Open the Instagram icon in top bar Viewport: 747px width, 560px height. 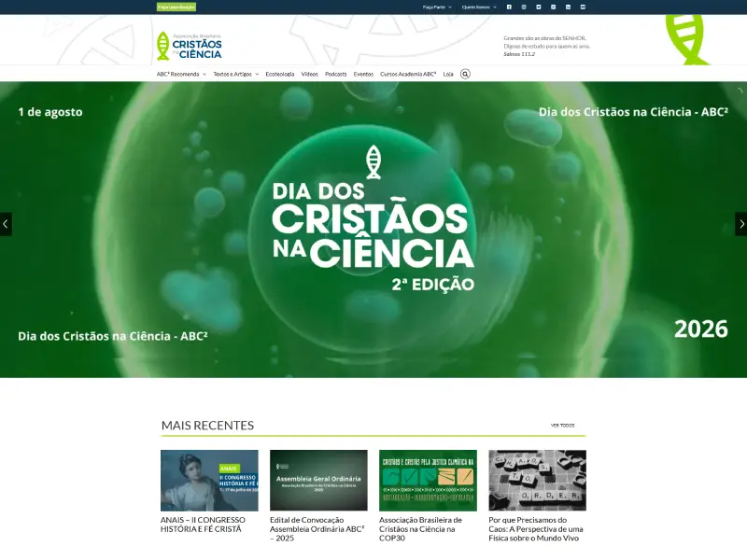click(x=524, y=7)
